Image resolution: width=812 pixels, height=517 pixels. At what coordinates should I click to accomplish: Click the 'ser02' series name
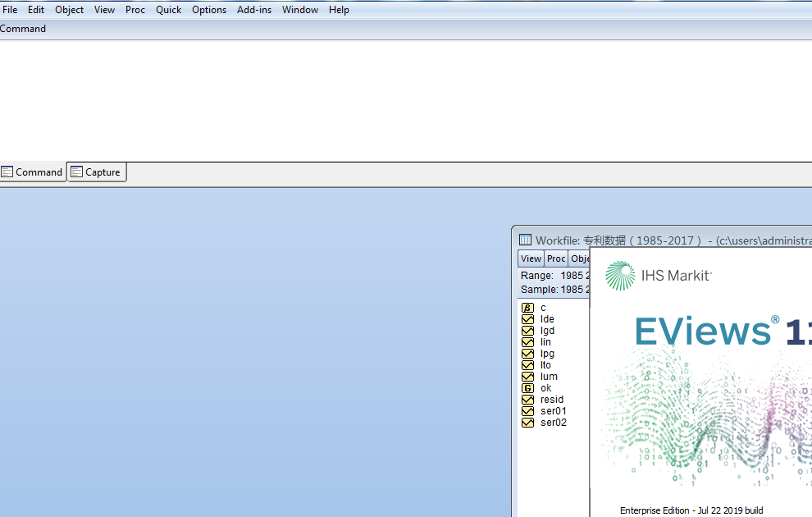coord(554,423)
